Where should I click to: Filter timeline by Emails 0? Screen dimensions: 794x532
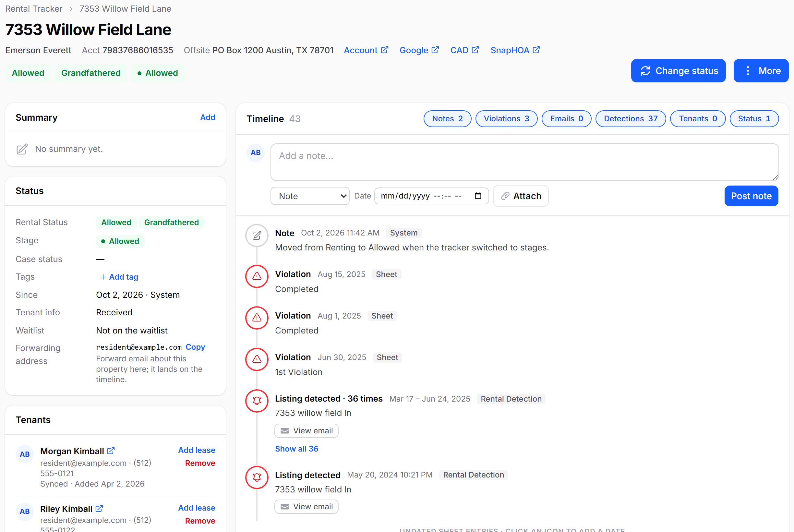point(566,119)
